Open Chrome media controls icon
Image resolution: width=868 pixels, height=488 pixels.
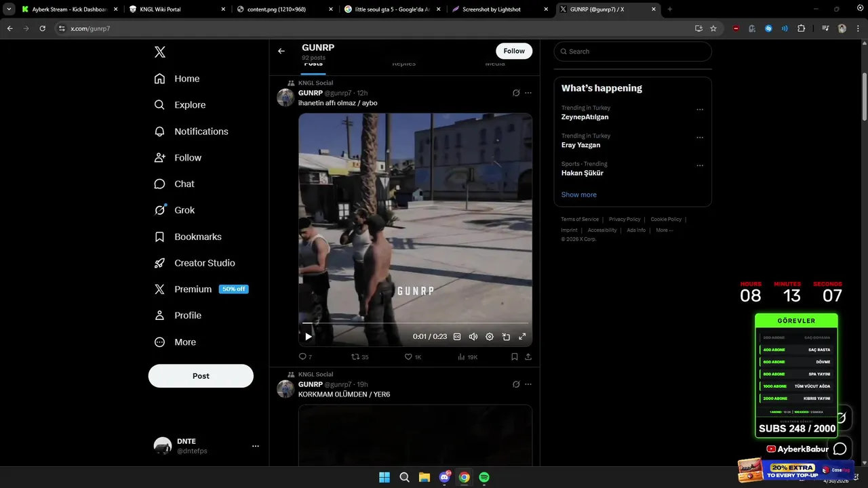point(825,28)
